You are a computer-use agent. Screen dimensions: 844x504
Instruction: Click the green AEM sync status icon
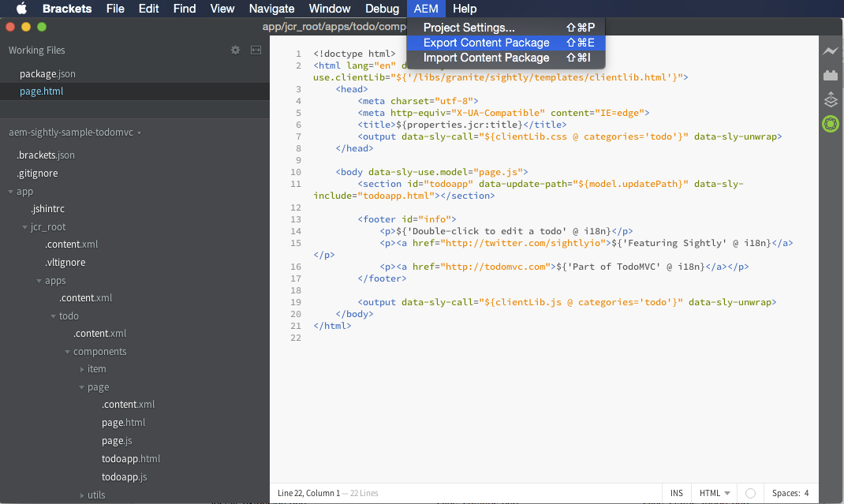click(831, 124)
